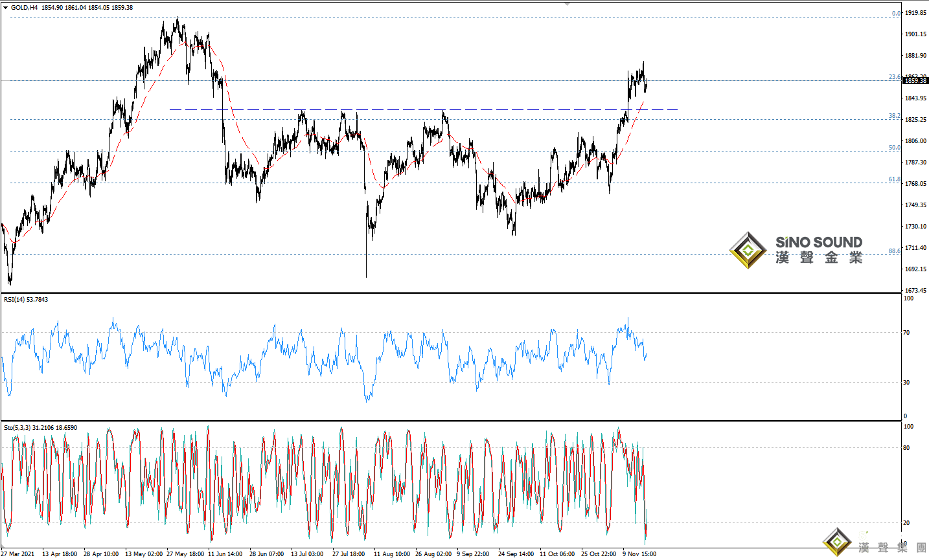Viewport: 929px width, 560px height.
Task: Click the 1711.40 price scale value
Action: pyautogui.click(x=915, y=248)
